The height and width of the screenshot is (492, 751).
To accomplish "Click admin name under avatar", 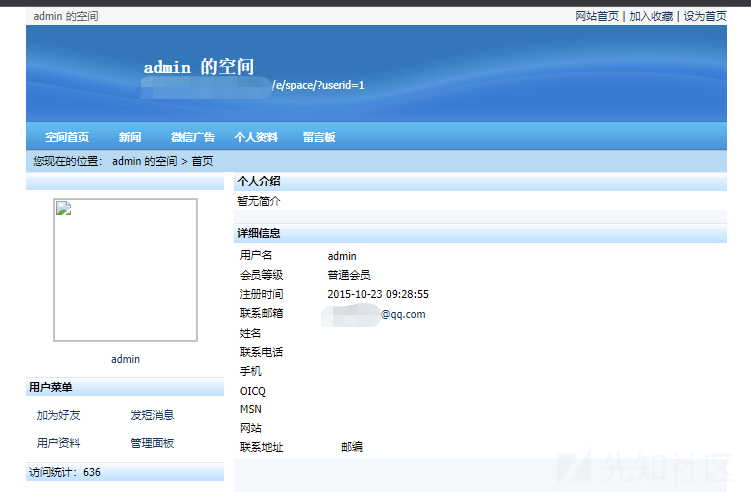I will (125, 359).
